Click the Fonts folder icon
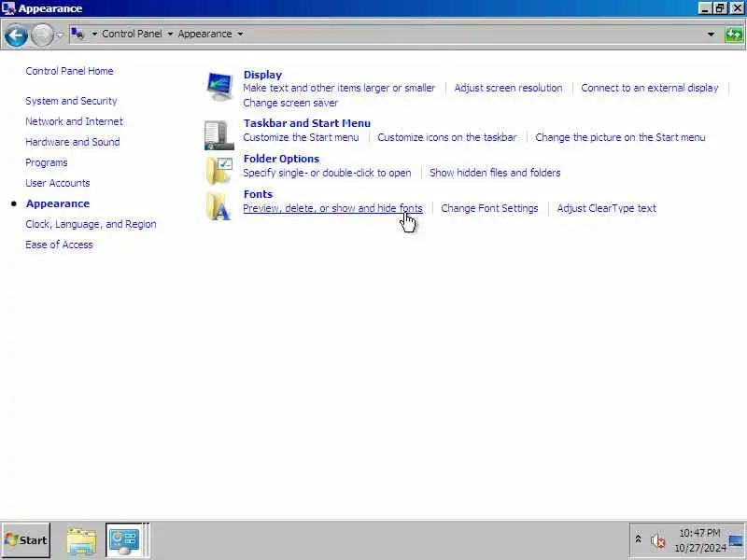Screen dimensions: 747x560 (x=219, y=206)
